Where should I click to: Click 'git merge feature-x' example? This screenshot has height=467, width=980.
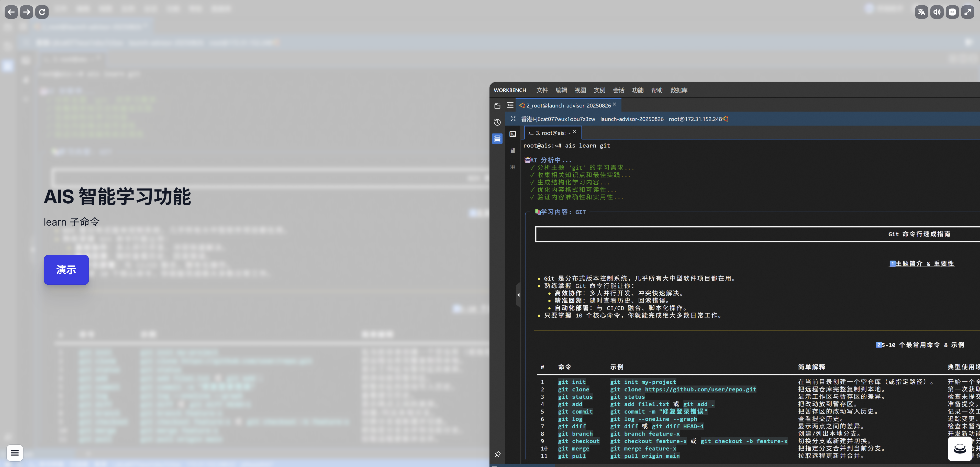643,449
